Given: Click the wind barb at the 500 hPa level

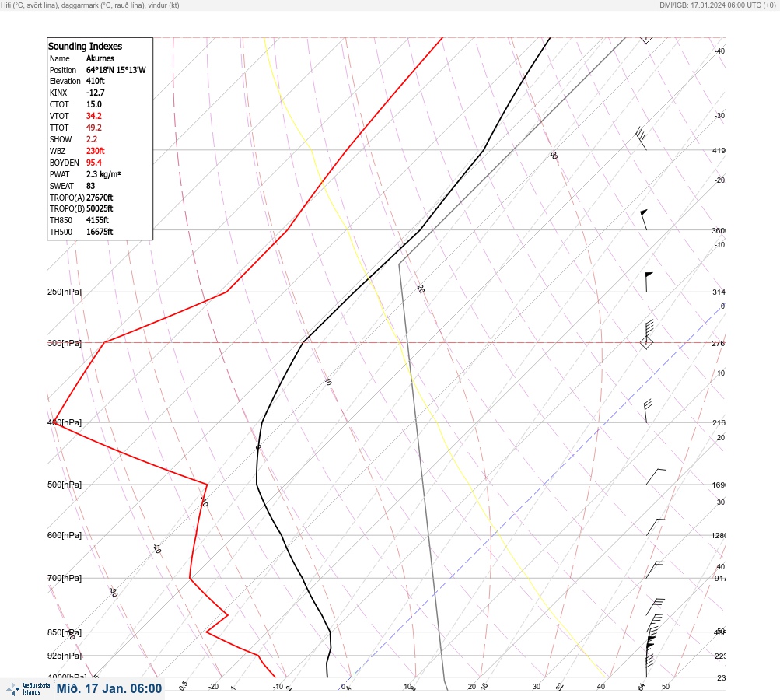Looking at the screenshot, I should (x=656, y=477).
